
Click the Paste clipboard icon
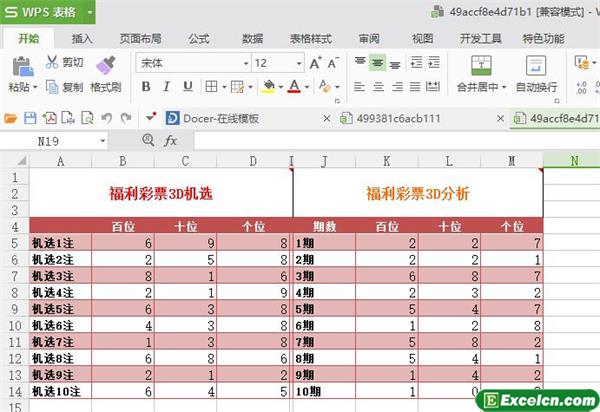tap(22, 66)
